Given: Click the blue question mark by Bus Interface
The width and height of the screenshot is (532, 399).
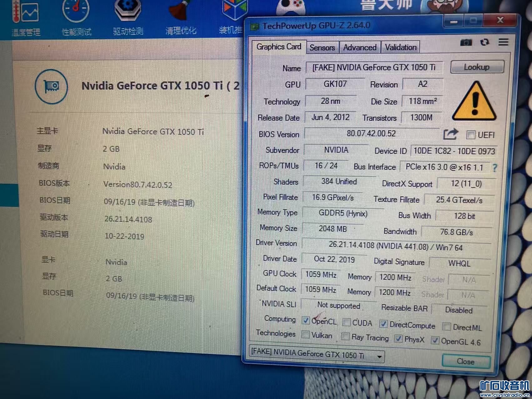Looking at the screenshot, I should point(494,168).
